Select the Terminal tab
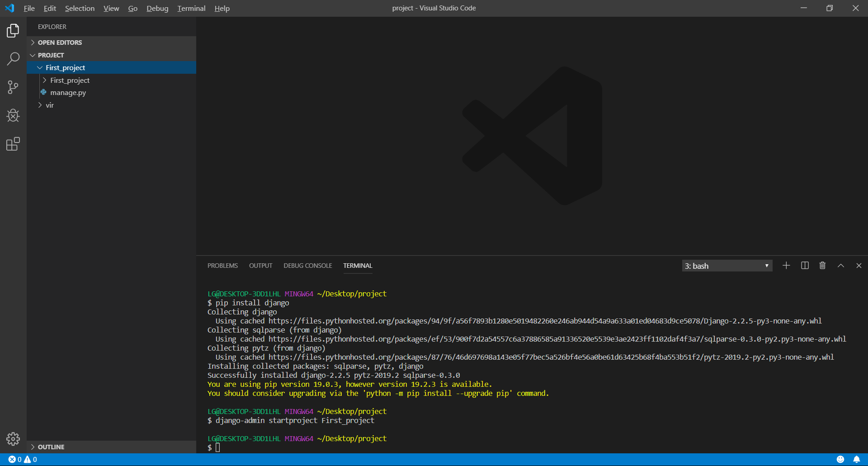Screen dimensions: 868x466 pos(358,266)
